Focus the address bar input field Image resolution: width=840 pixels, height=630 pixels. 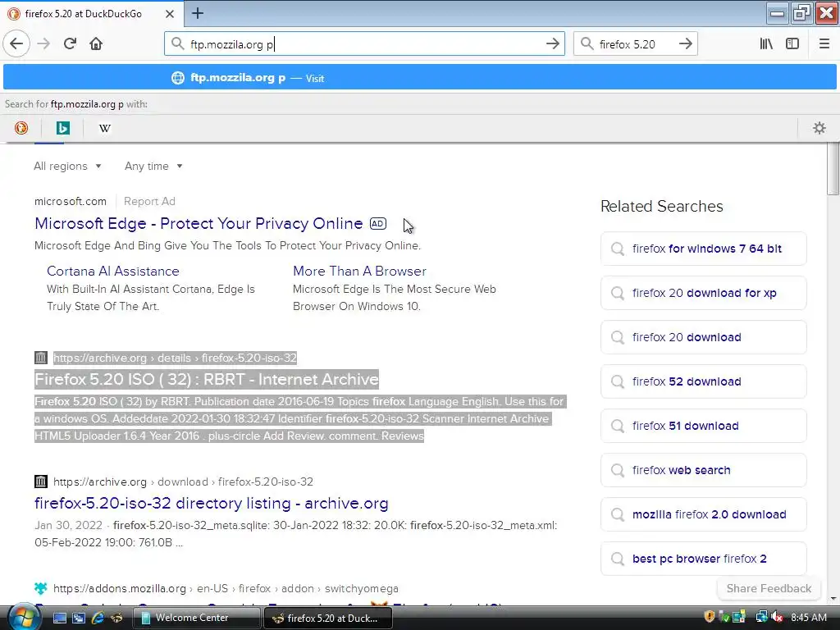(x=364, y=44)
